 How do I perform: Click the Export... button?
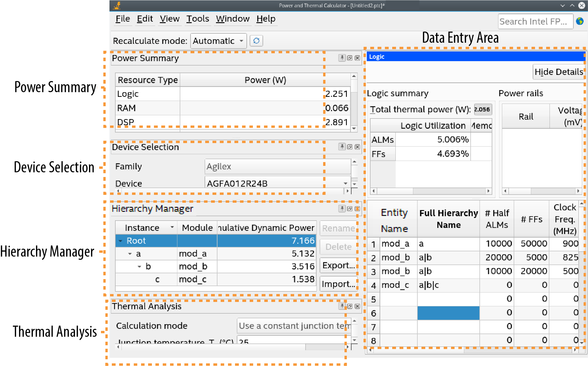(x=339, y=265)
